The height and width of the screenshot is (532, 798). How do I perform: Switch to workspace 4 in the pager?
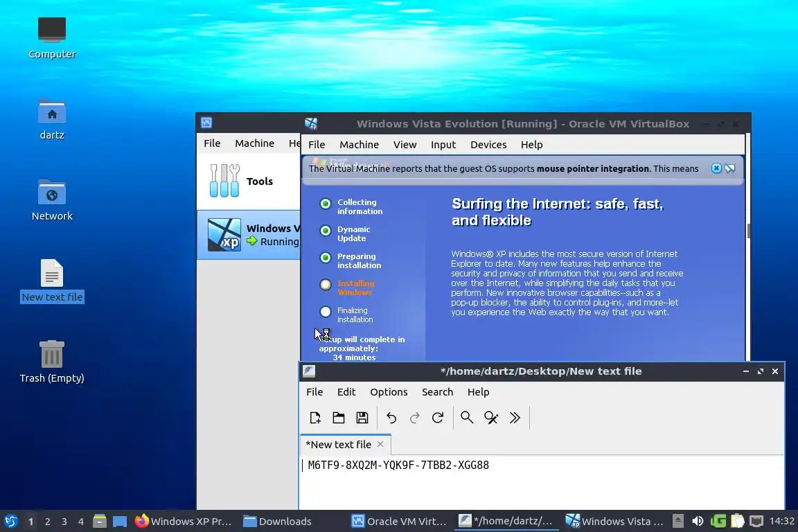(x=81, y=522)
